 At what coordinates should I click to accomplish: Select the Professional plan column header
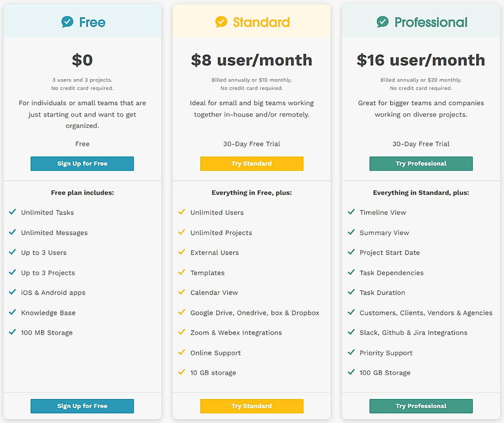tap(421, 22)
